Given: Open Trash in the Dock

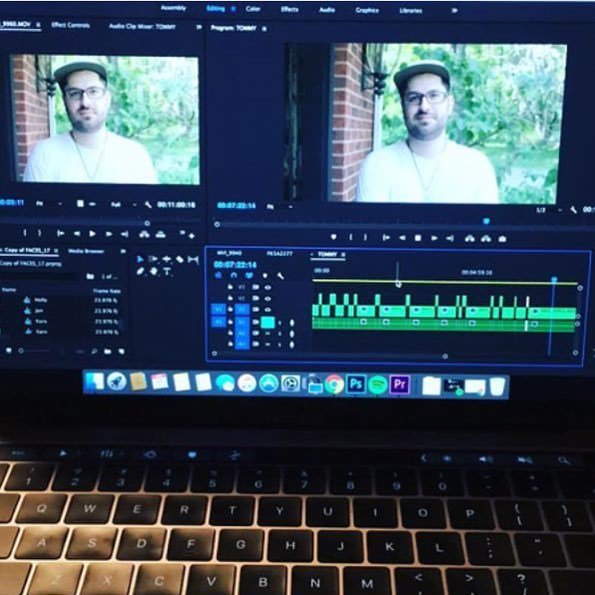Looking at the screenshot, I should pos(497,387).
